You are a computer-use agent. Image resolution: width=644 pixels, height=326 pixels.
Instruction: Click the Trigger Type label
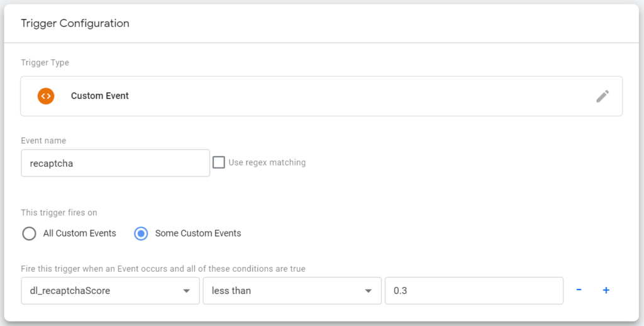tap(45, 63)
